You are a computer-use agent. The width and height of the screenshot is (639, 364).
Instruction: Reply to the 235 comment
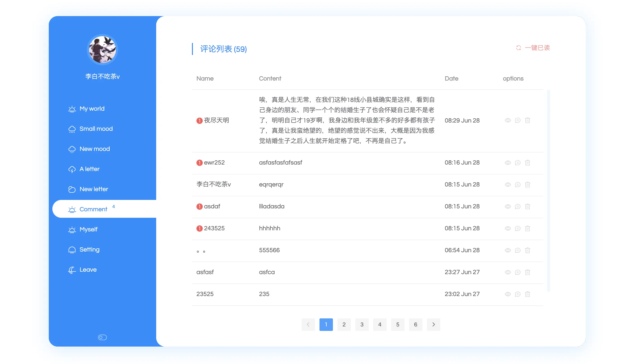pyautogui.click(x=518, y=294)
